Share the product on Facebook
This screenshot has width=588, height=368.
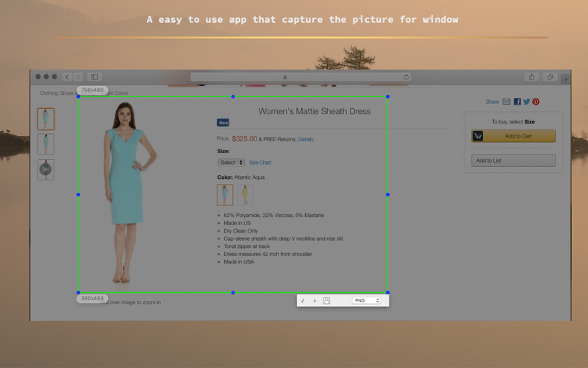tap(517, 102)
